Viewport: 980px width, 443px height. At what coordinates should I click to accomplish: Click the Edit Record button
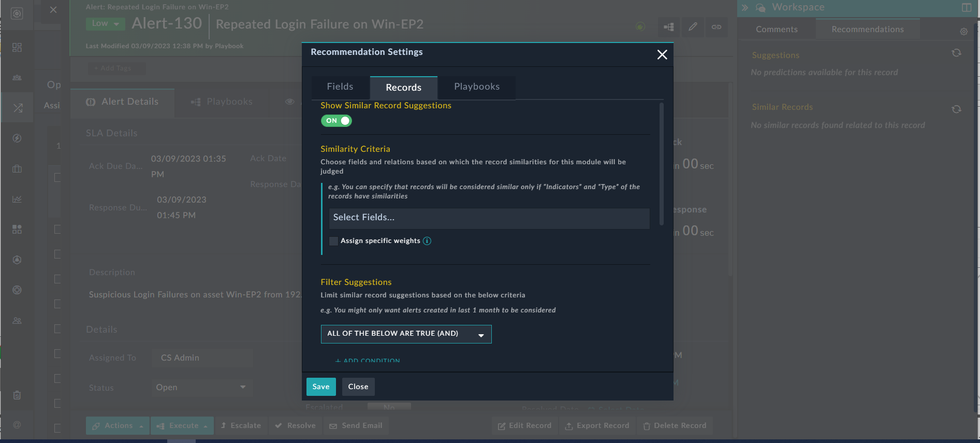[x=525, y=425]
